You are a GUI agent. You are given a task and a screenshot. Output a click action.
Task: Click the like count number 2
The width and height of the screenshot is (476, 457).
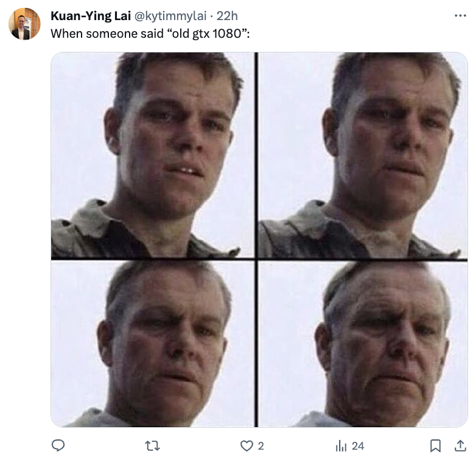pyautogui.click(x=261, y=446)
